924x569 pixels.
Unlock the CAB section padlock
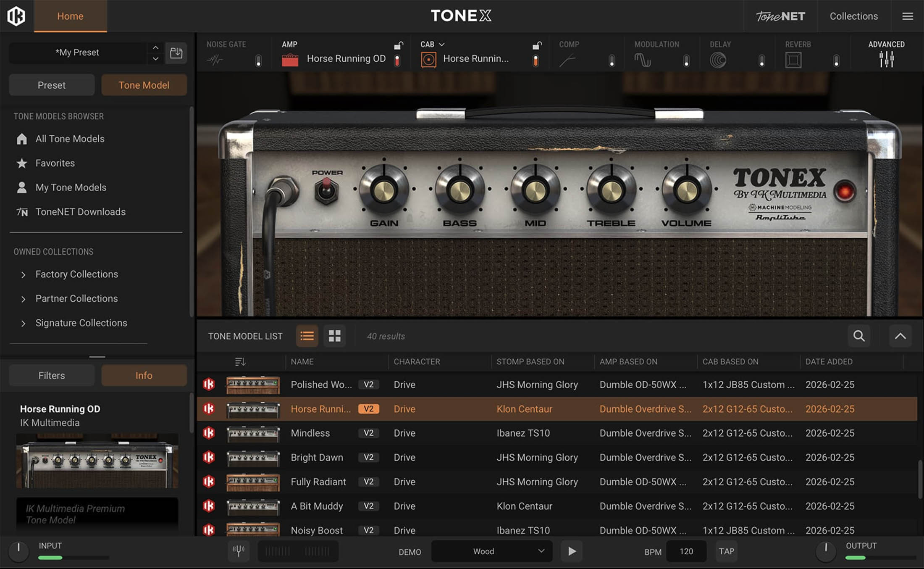536,45
